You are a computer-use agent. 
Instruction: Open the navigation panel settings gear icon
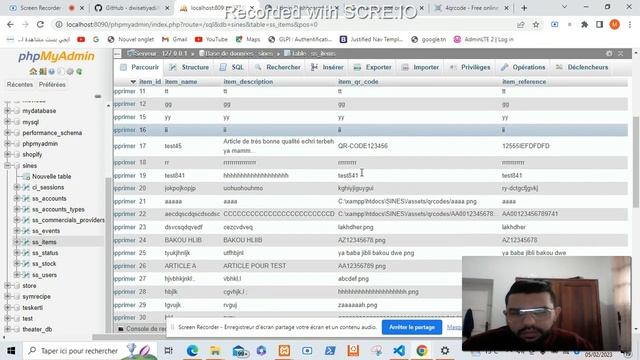tap(70, 71)
